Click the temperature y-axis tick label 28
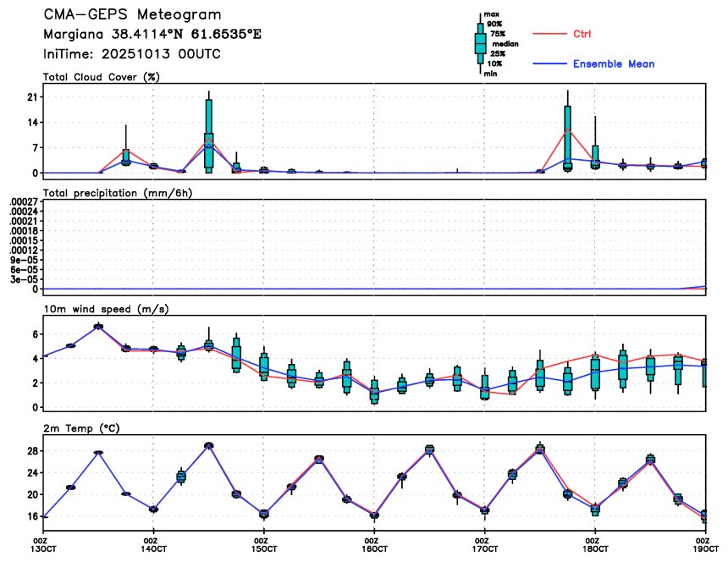728x562 pixels. pyautogui.click(x=32, y=451)
